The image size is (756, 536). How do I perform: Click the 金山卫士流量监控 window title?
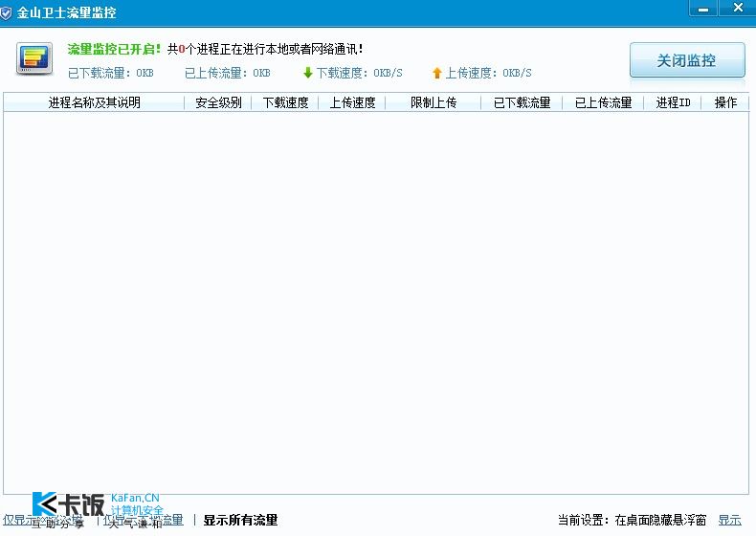coord(67,12)
